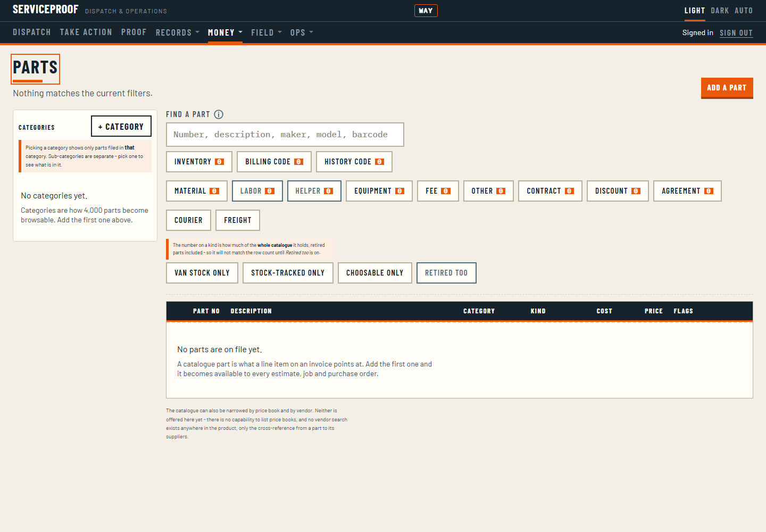Image resolution: width=766 pixels, height=532 pixels.
Task: Open the Dispatch page
Action: coord(32,32)
